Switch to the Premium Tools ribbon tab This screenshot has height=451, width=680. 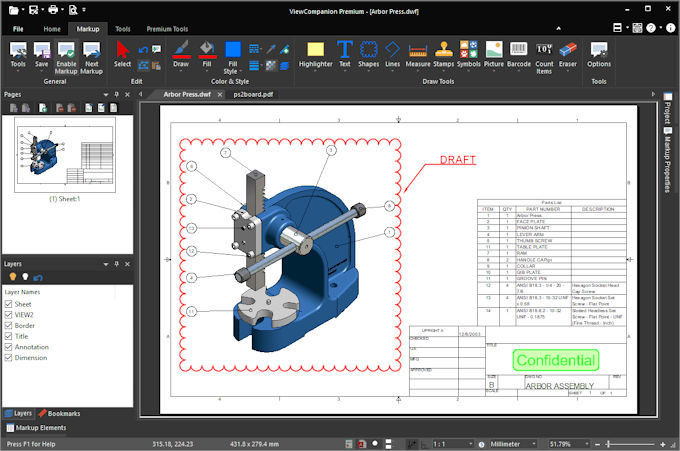166,29
